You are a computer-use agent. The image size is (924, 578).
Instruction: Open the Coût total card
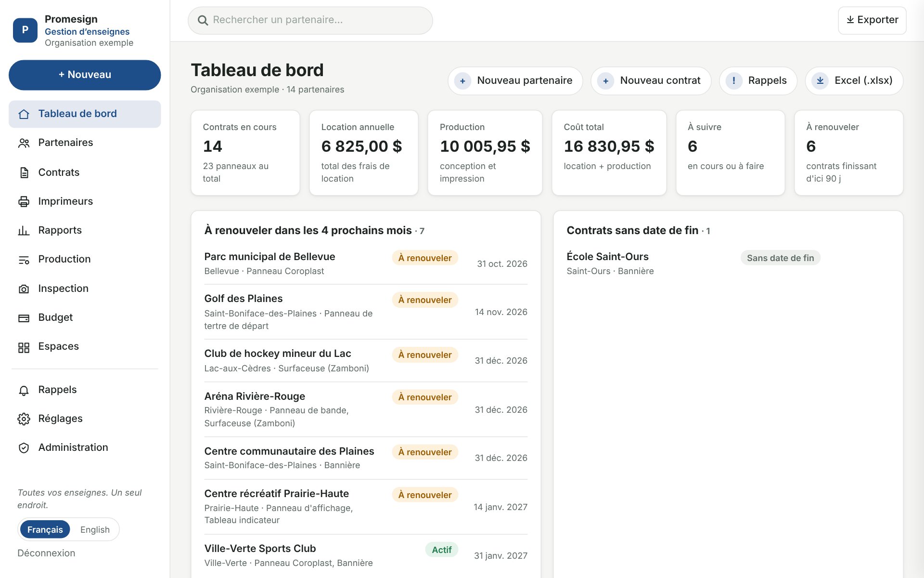pos(609,153)
